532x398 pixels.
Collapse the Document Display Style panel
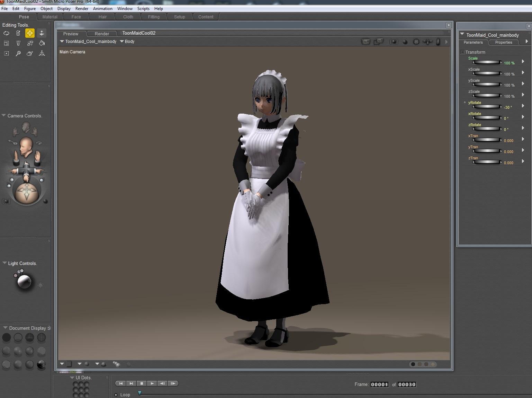pyautogui.click(x=5, y=328)
